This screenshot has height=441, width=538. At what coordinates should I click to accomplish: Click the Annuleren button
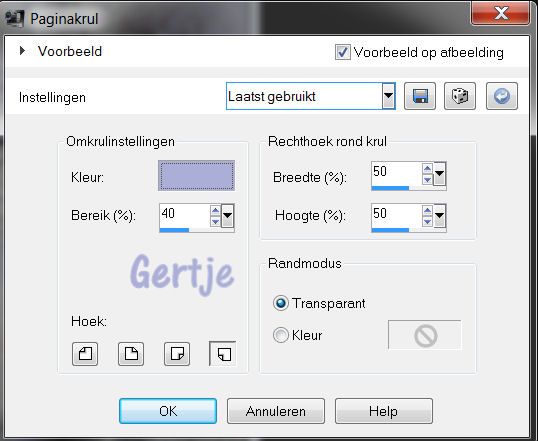pyautogui.click(x=276, y=411)
